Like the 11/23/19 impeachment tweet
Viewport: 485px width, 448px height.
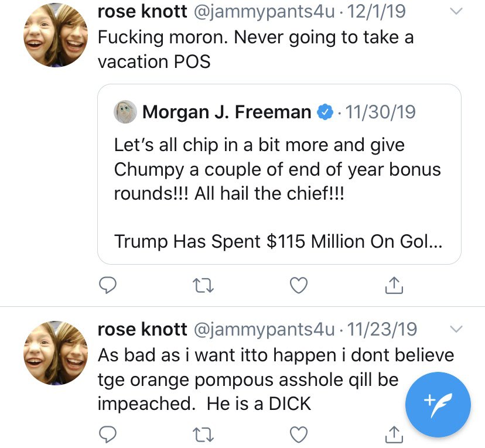point(299,435)
